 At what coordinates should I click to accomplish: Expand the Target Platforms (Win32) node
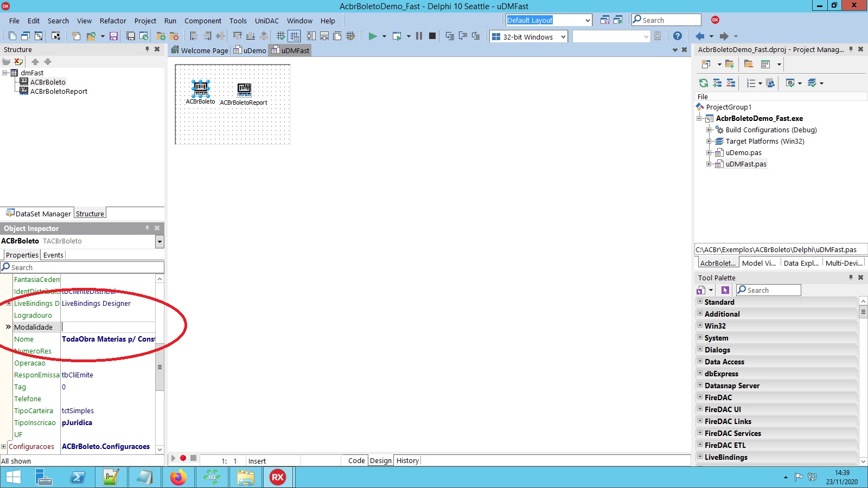coord(709,142)
